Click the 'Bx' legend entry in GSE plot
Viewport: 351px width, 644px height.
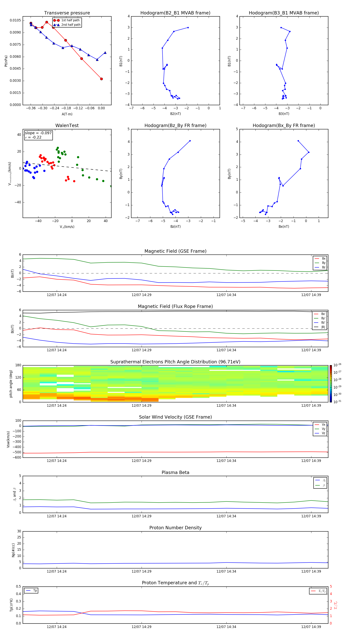pos(320,259)
